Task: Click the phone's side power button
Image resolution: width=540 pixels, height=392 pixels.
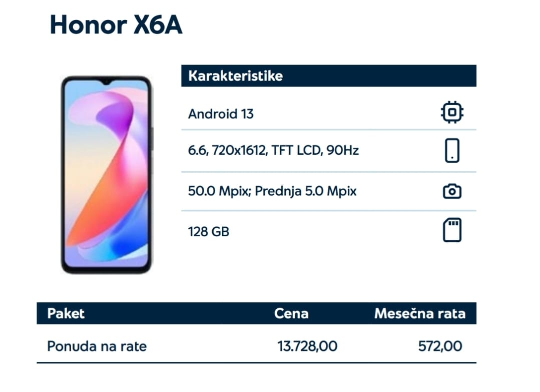Action: coord(152,139)
